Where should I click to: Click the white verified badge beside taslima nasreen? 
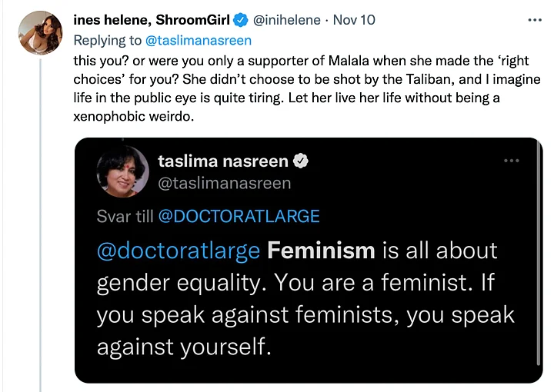point(302,161)
